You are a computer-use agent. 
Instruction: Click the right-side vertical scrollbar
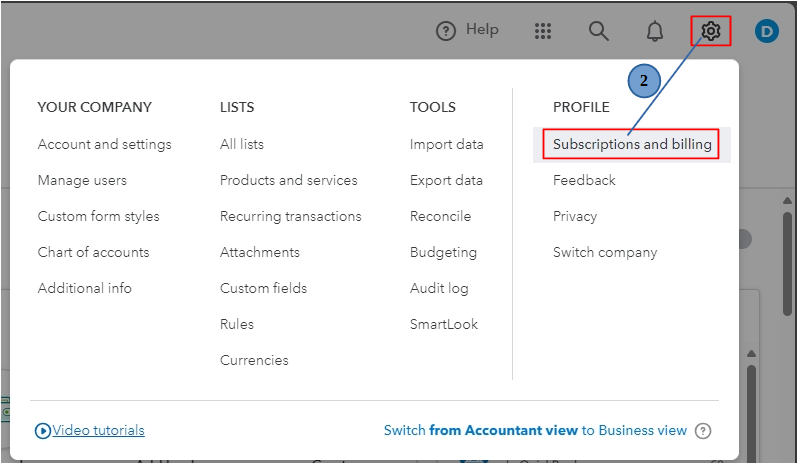[784, 300]
